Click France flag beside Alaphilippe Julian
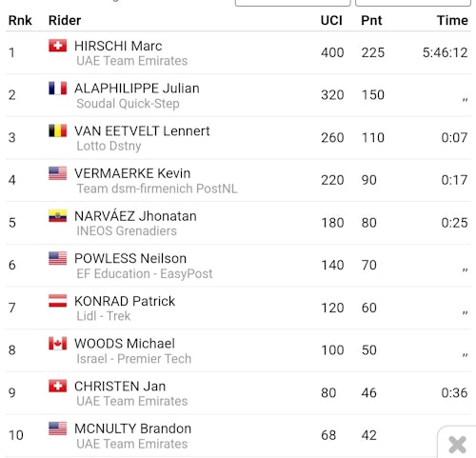The image size is (476, 458). coord(58,88)
